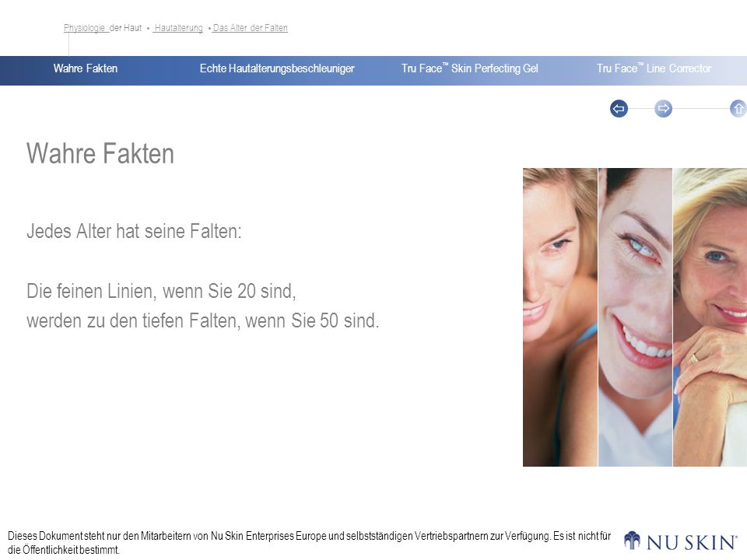This screenshot has height=560, width=747.
Task: Click the left photo of the young woman
Action: click(x=559, y=317)
